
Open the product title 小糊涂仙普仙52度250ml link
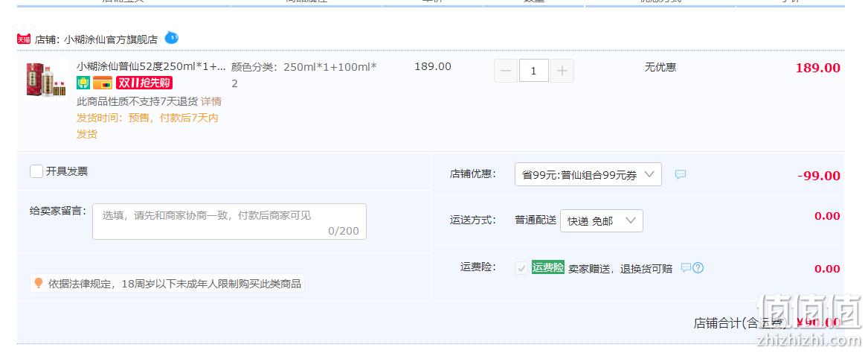[x=151, y=66]
